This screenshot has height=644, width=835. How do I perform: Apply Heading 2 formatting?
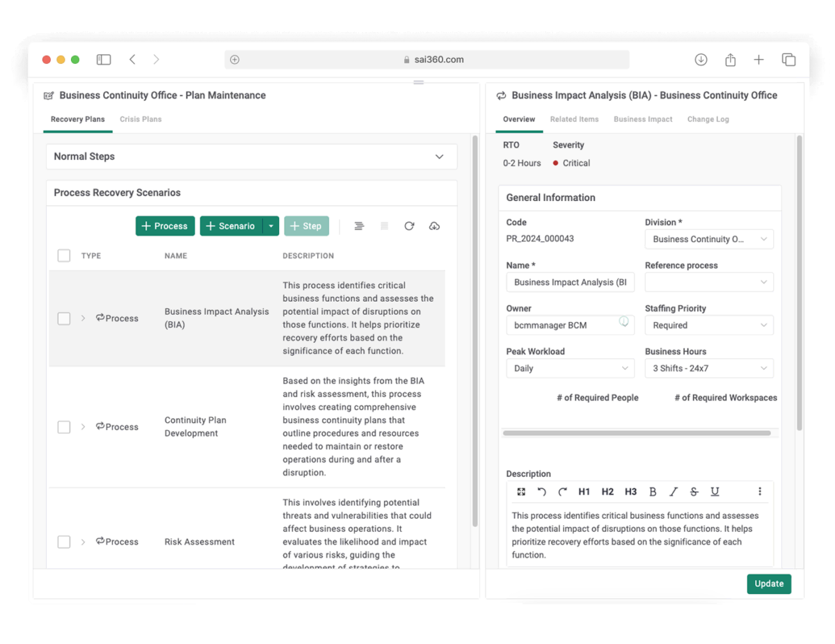click(x=607, y=492)
